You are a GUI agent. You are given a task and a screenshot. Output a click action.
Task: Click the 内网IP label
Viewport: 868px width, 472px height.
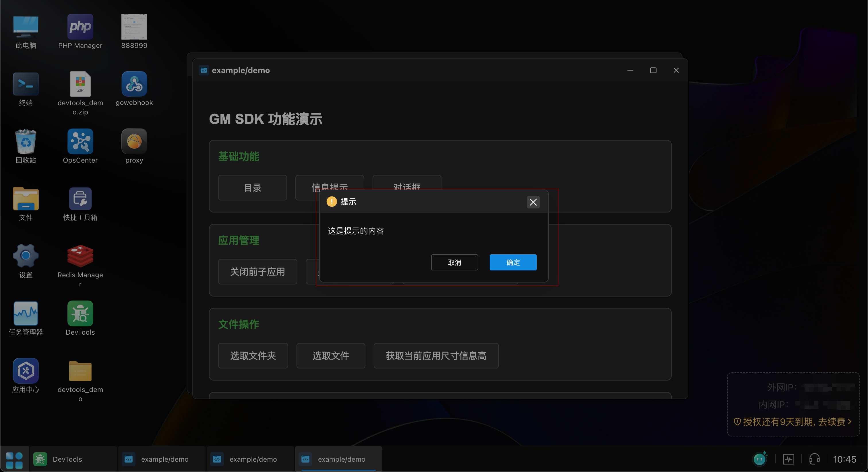coord(773,405)
